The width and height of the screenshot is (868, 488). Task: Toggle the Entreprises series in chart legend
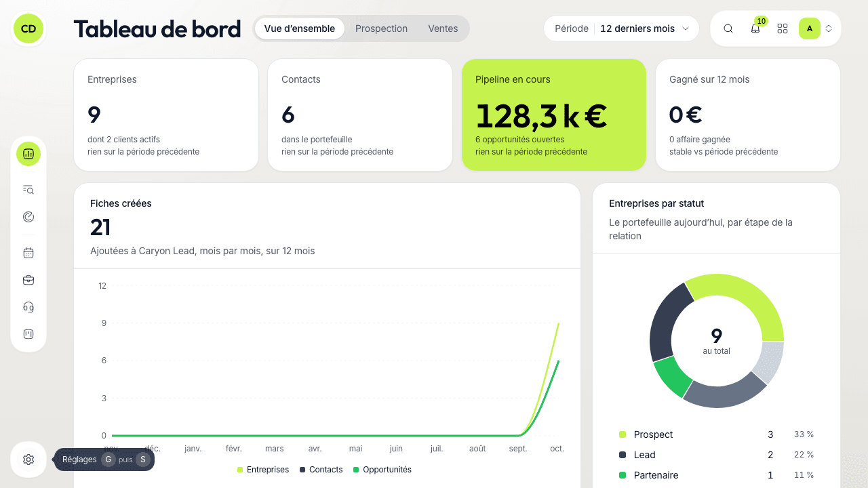click(263, 470)
